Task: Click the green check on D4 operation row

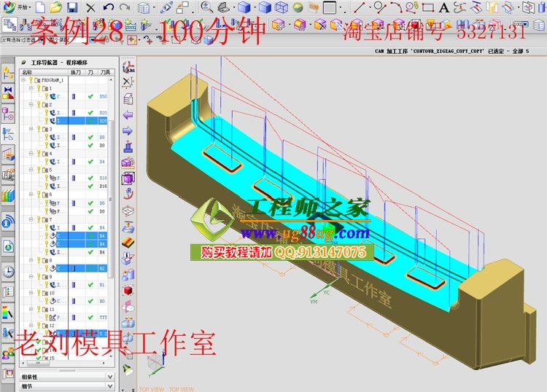Action: [x=90, y=162]
